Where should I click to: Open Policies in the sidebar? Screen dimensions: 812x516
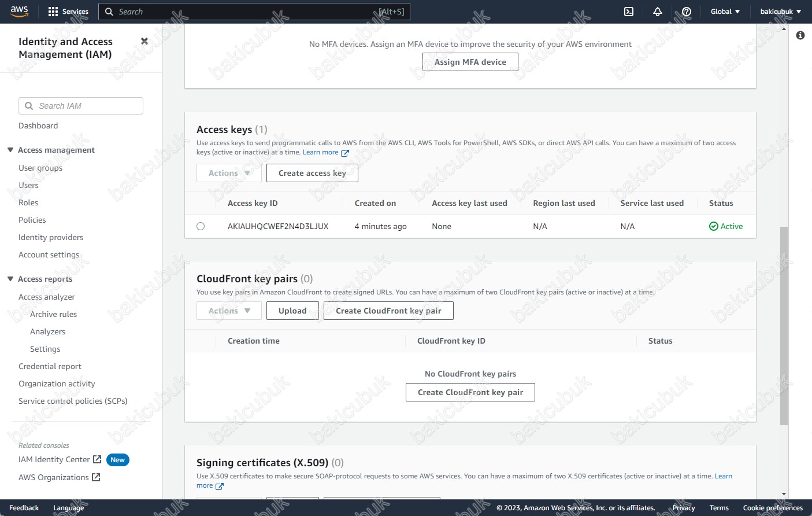coord(32,220)
